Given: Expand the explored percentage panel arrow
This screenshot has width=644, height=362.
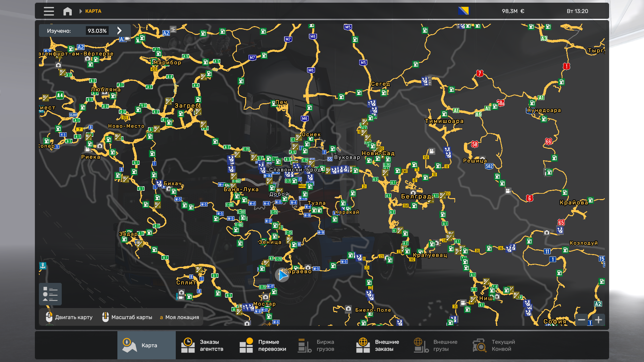Looking at the screenshot, I should [x=119, y=31].
